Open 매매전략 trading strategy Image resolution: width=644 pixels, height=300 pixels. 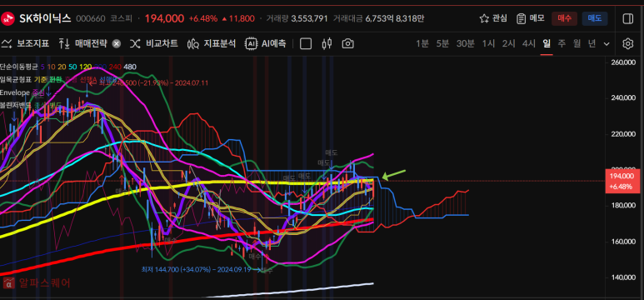coord(84,43)
